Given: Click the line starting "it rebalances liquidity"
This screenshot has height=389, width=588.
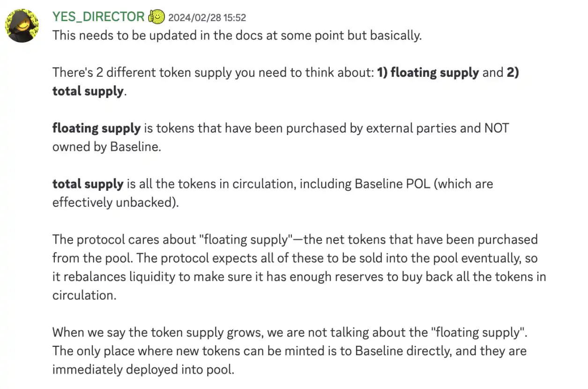Looking at the screenshot, I should [x=299, y=277].
